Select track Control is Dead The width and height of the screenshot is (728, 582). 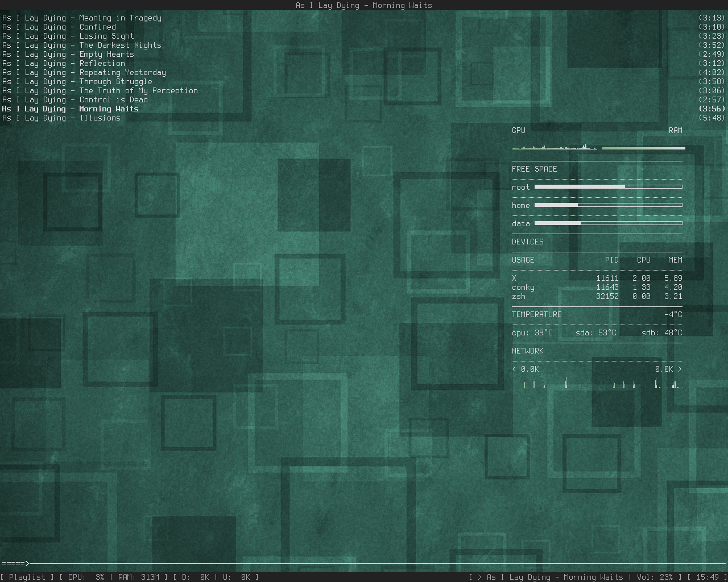pyautogui.click(x=75, y=100)
